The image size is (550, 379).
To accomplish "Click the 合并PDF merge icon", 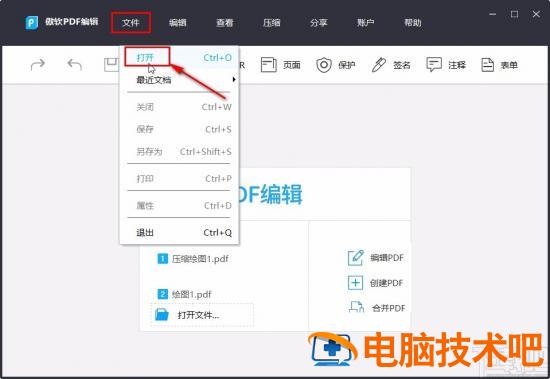I will tap(356, 307).
